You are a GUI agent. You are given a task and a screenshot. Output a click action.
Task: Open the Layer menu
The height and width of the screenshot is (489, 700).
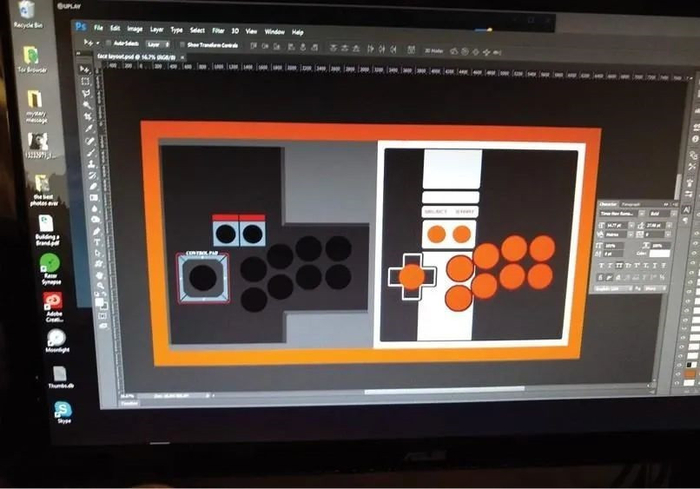[157, 29]
